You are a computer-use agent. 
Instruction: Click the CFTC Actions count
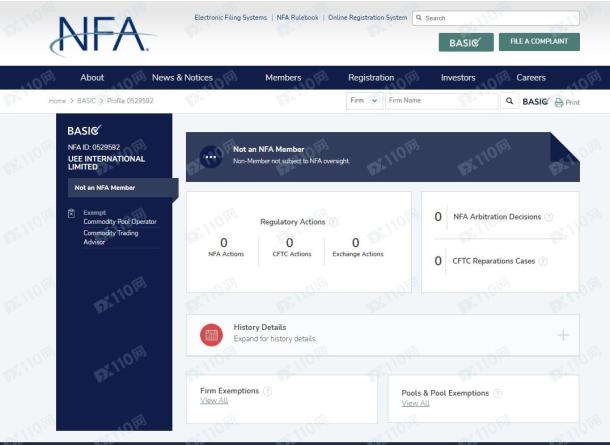pyautogui.click(x=289, y=242)
